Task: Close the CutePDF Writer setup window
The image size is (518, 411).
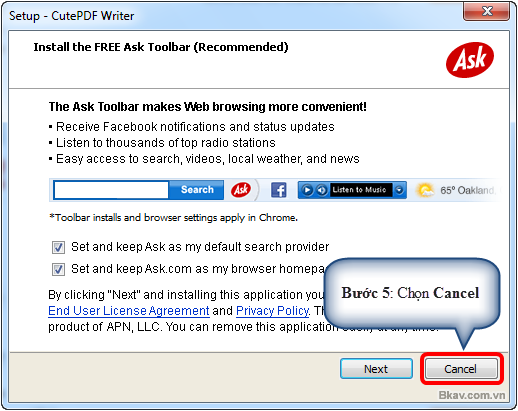Action: [486, 12]
